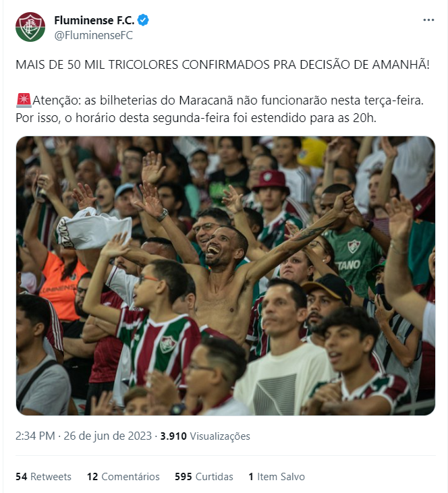Click the sentence about horário estendido para as 20h

point(196,118)
